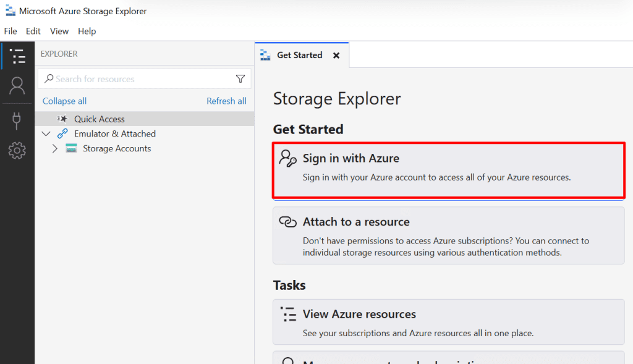Open the Edit menu
This screenshot has height=364, width=633.
[33, 31]
